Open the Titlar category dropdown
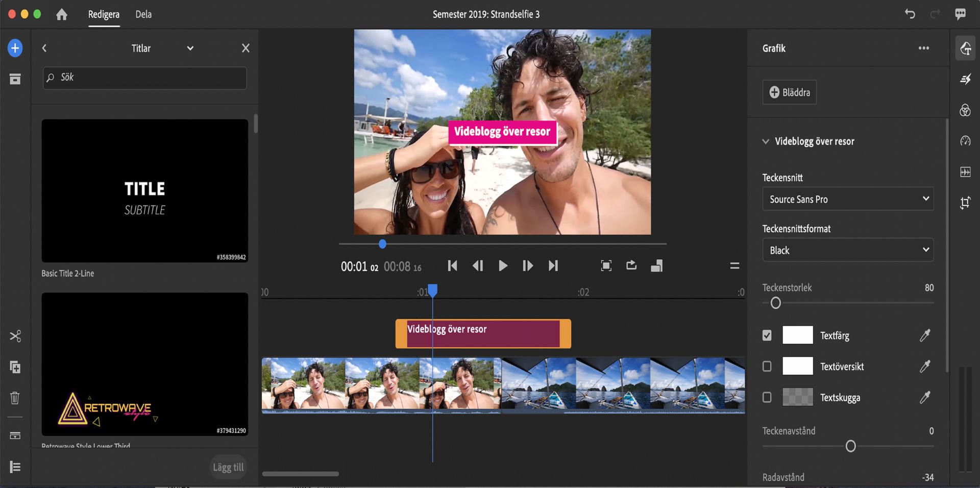 [190, 48]
